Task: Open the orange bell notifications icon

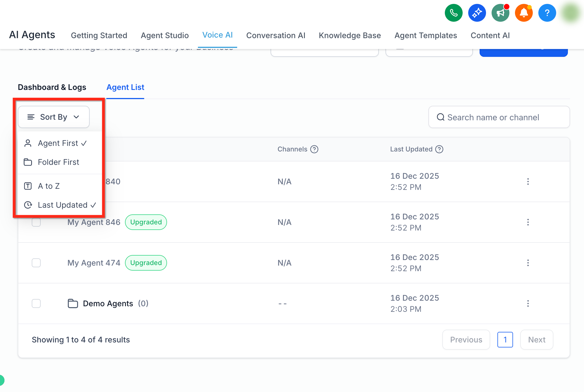Action: 524,13
